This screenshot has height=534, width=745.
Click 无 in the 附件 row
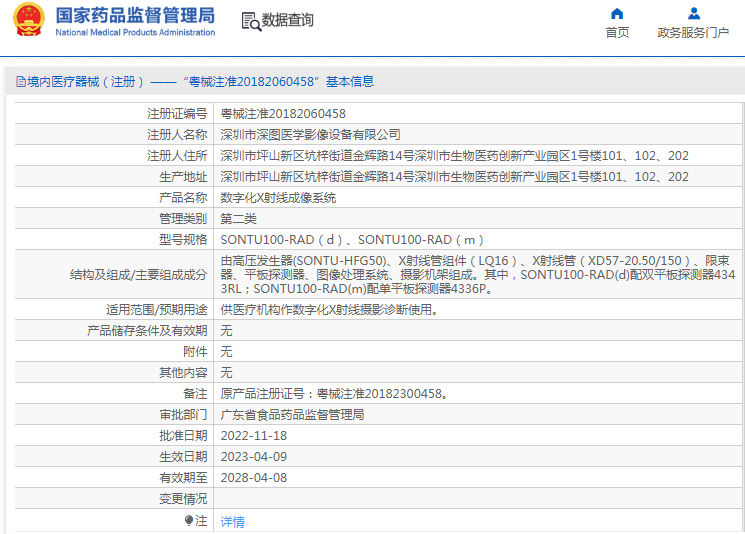226,352
